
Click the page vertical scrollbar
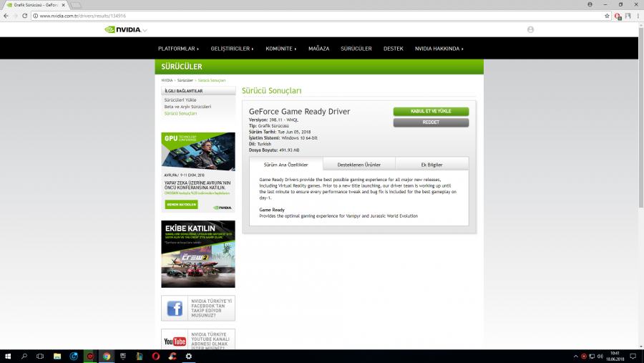pos(640,117)
